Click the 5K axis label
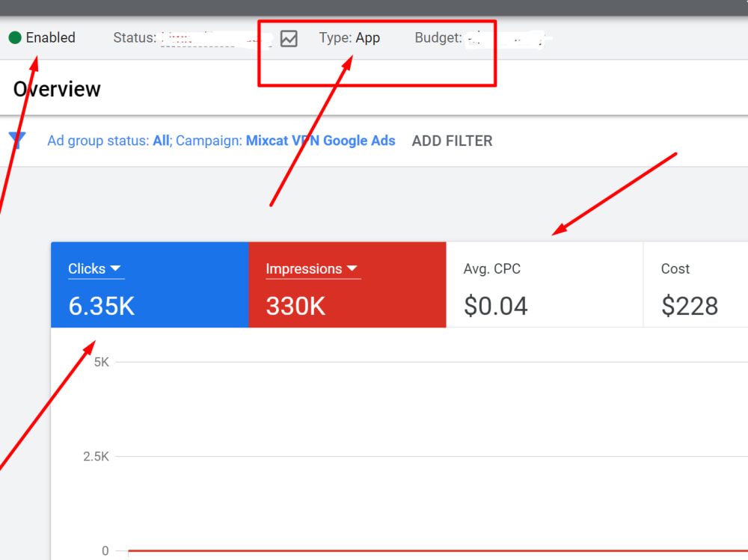This screenshot has height=560, width=748. click(x=101, y=362)
